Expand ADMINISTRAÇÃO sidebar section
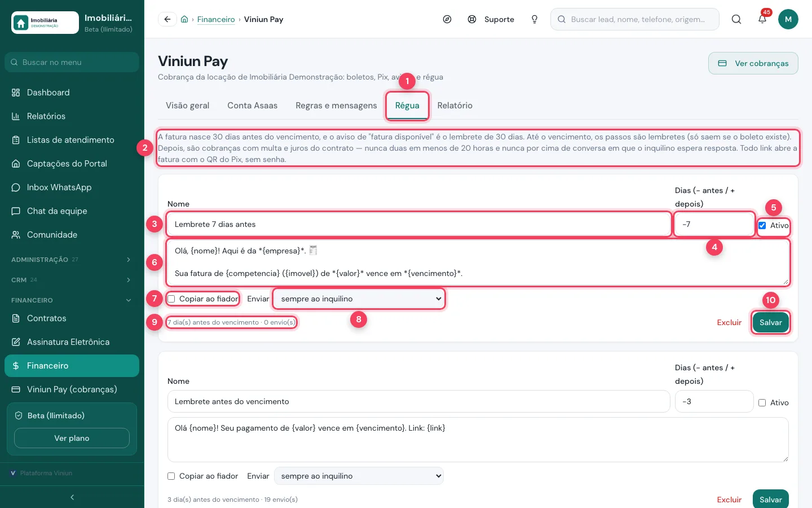Screen dimensions: 812x508 pos(72,260)
